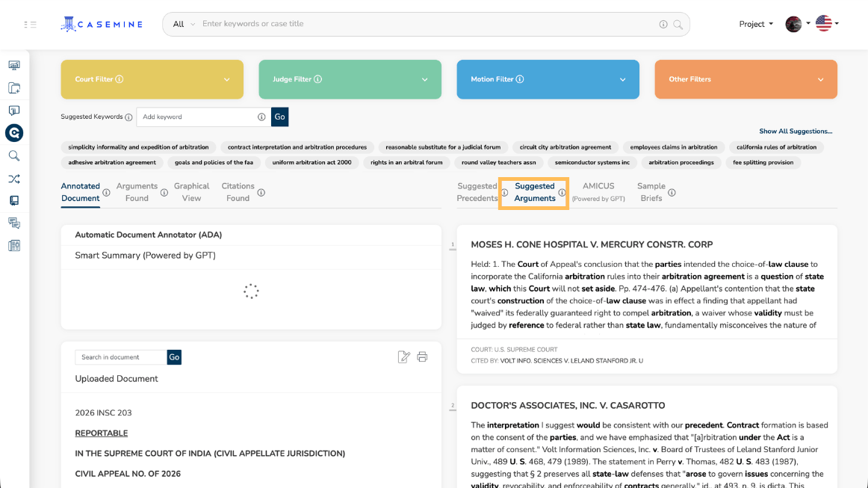Open Doctor's Associates, Inc. v. Casarotto case
The image size is (868, 488).
tap(568, 406)
